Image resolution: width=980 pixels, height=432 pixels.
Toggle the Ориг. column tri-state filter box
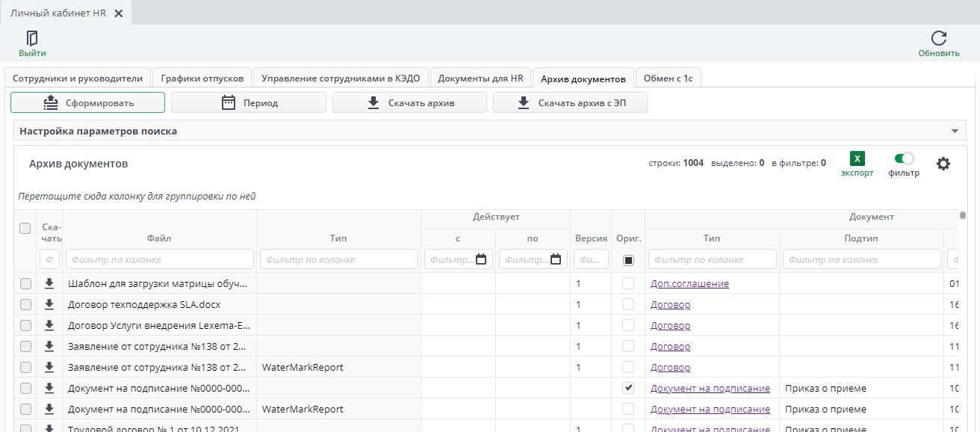tap(628, 259)
